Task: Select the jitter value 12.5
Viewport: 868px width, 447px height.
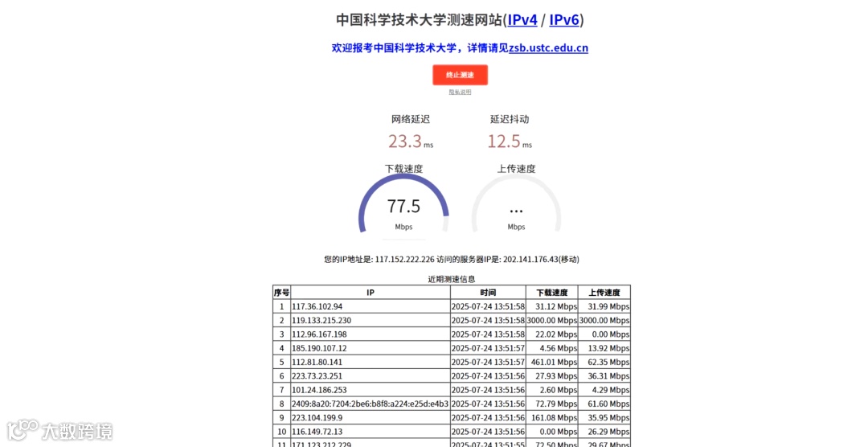Action: (x=504, y=141)
